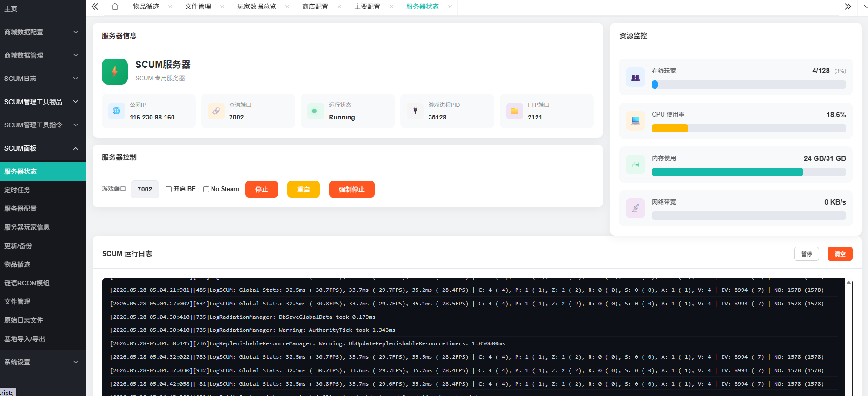Switch to the 物品循迹 tab
The height and width of the screenshot is (396, 868).
pyautogui.click(x=146, y=7)
